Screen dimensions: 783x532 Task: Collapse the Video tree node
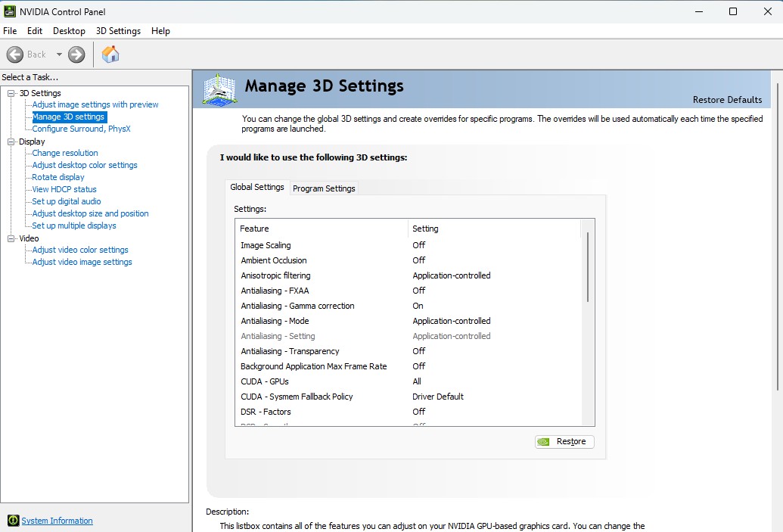11,239
